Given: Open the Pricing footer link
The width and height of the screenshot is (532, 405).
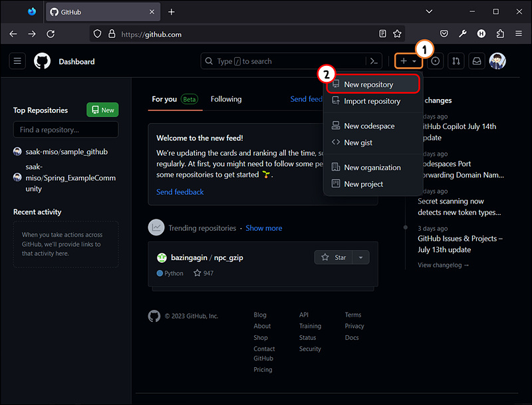Looking at the screenshot, I should point(263,369).
